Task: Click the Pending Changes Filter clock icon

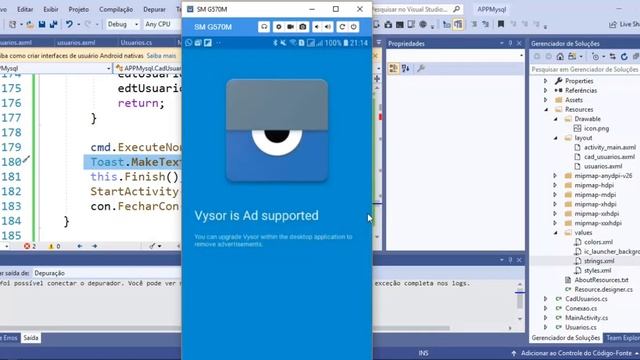Action: [x=596, y=57]
